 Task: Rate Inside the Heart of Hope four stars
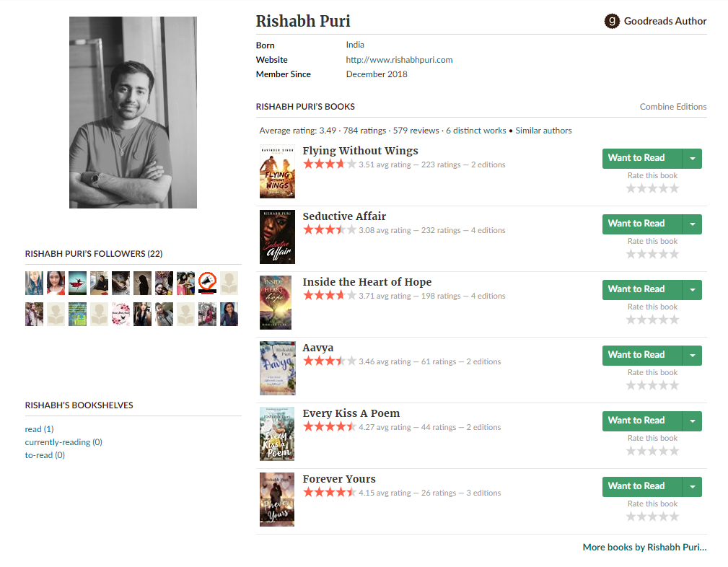click(x=663, y=319)
